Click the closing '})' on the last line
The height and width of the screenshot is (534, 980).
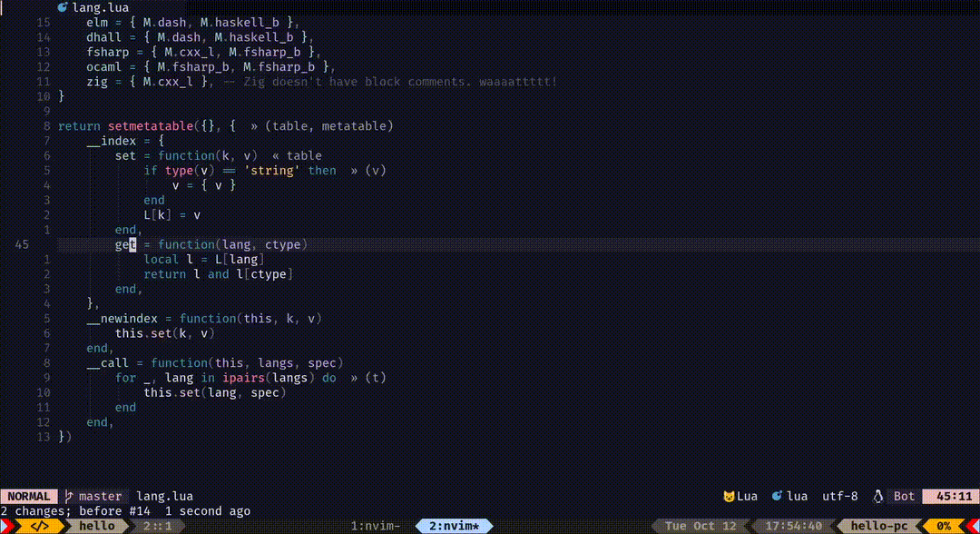coord(65,437)
